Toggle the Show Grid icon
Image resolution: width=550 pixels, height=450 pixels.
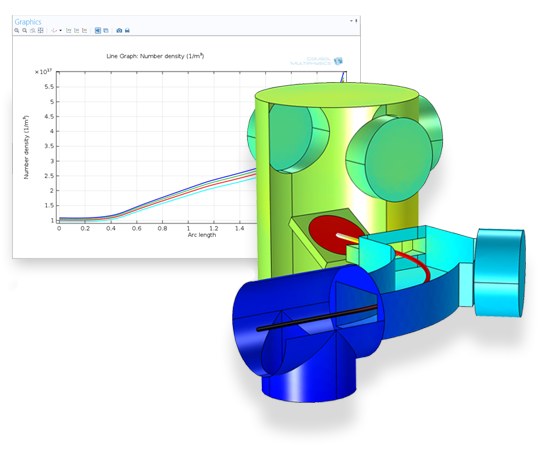(106, 31)
